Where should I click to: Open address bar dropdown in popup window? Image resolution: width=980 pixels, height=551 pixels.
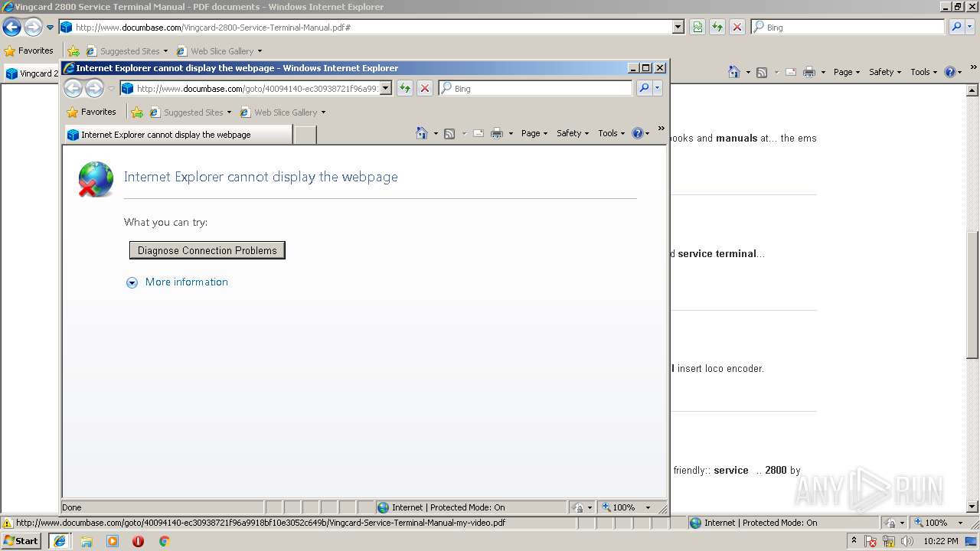click(386, 89)
